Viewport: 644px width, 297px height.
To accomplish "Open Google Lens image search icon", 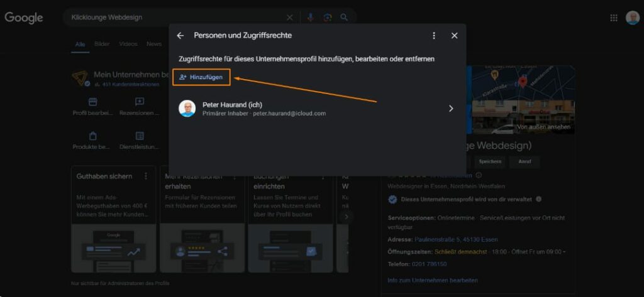I will (327, 17).
